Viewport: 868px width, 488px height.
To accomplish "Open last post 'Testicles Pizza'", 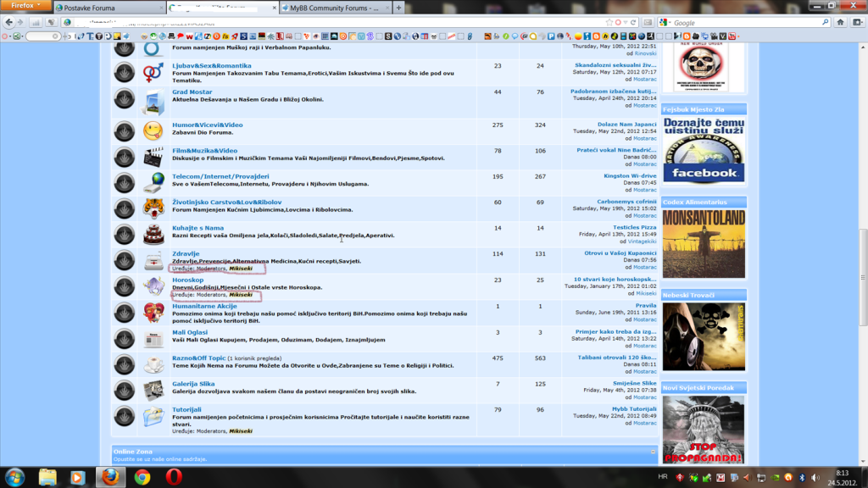I will [x=634, y=227].
